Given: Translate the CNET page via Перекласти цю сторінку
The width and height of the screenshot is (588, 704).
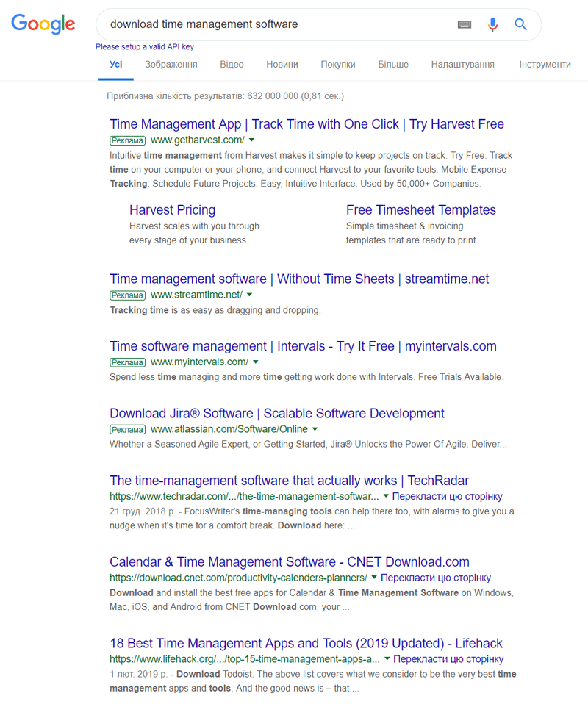Looking at the screenshot, I should [x=436, y=578].
